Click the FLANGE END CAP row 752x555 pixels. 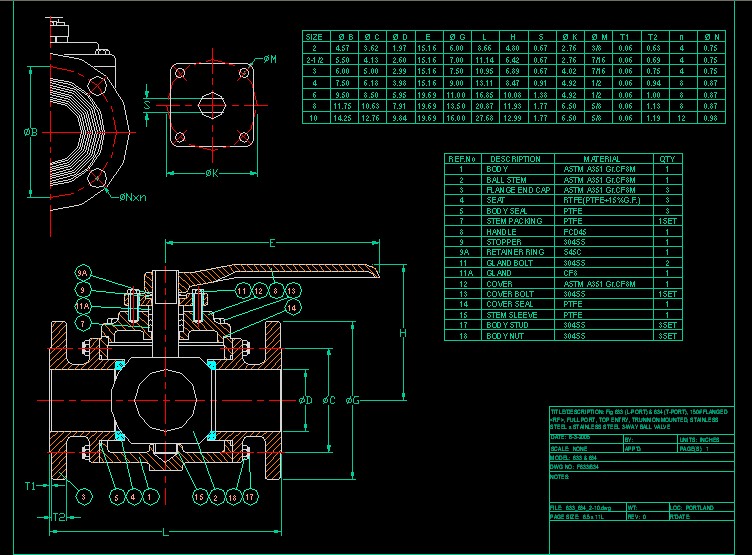(563, 190)
